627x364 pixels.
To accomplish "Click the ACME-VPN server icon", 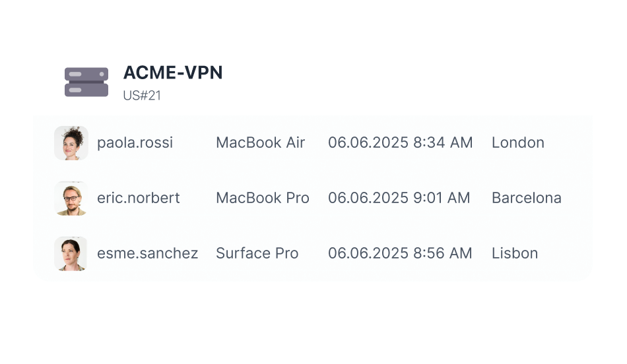I will tap(86, 82).
